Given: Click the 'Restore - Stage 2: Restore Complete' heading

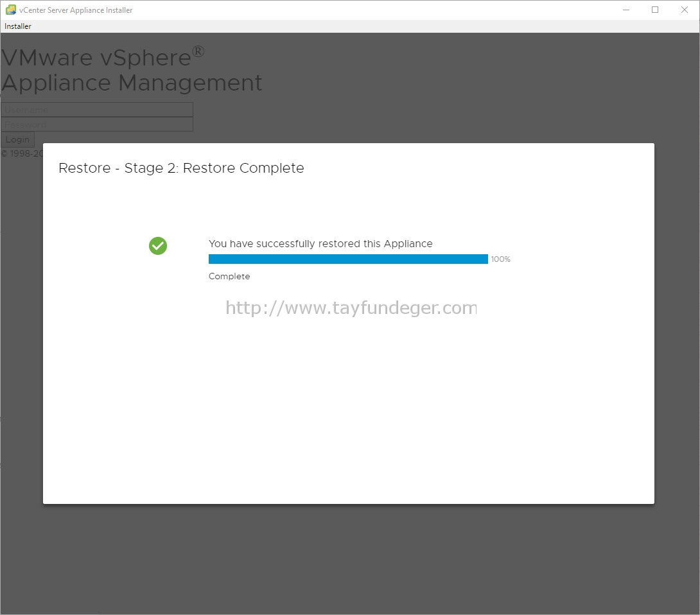Looking at the screenshot, I should pos(181,168).
